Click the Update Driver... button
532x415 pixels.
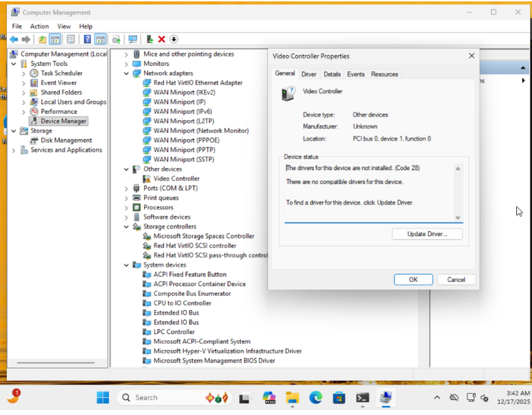(x=427, y=234)
